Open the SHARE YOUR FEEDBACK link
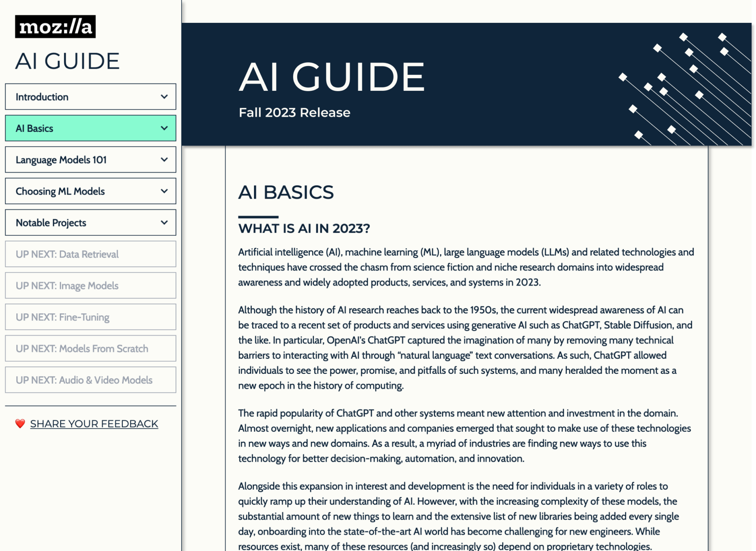This screenshot has width=756, height=551. click(95, 423)
